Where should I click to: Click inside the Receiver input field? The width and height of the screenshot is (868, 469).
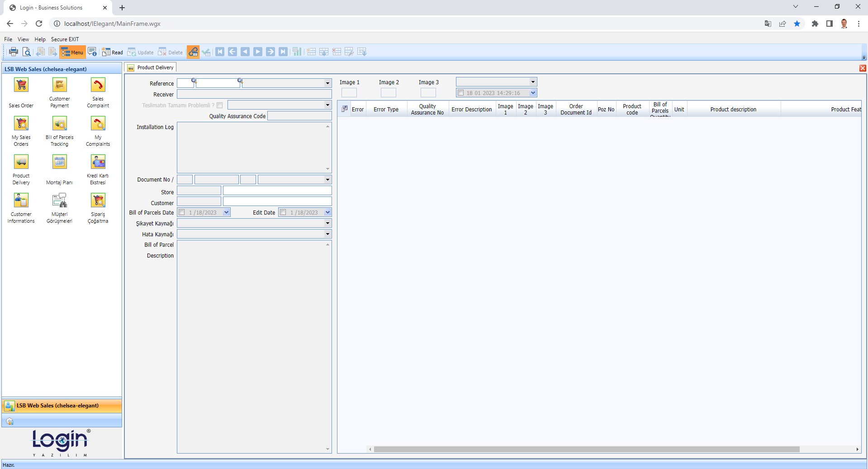[253, 94]
